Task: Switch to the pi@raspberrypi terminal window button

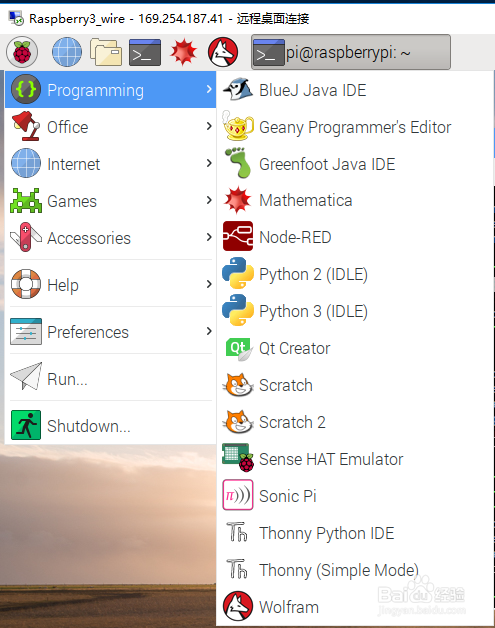Action: tap(351, 52)
